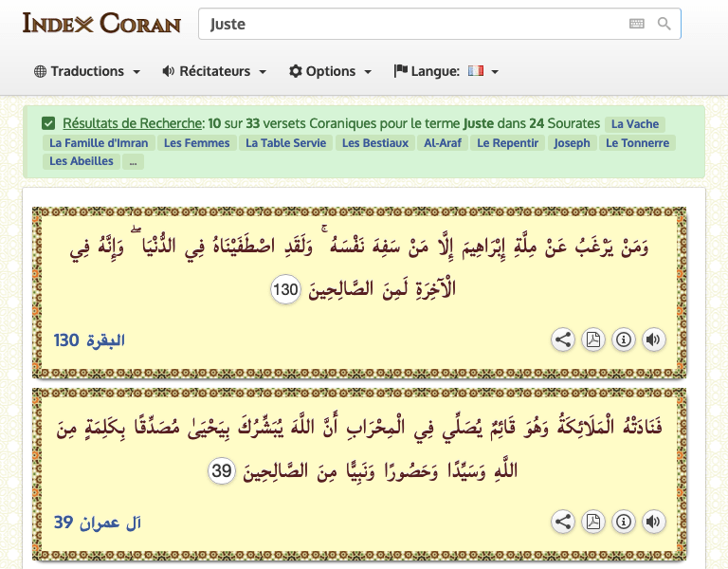
Task: Show more sourates with the ellipsis tag
Action: click(x=135, y=161)
